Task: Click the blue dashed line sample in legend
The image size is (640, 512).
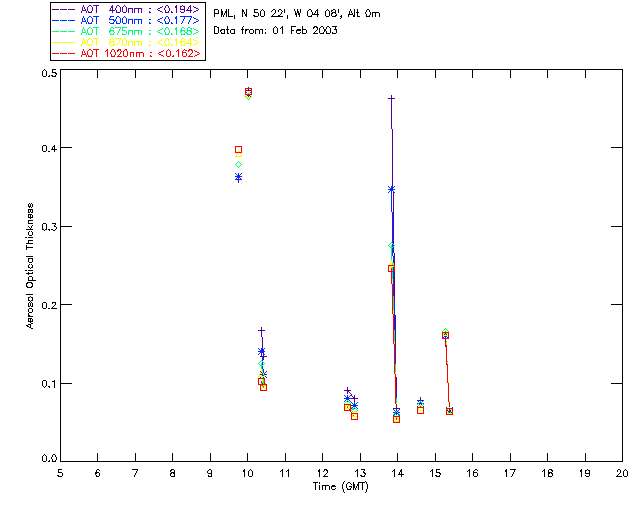Action: click(64, 20)
